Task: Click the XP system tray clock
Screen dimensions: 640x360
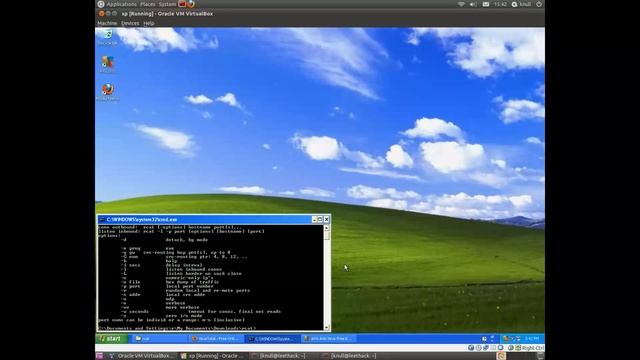Action: 532,338
